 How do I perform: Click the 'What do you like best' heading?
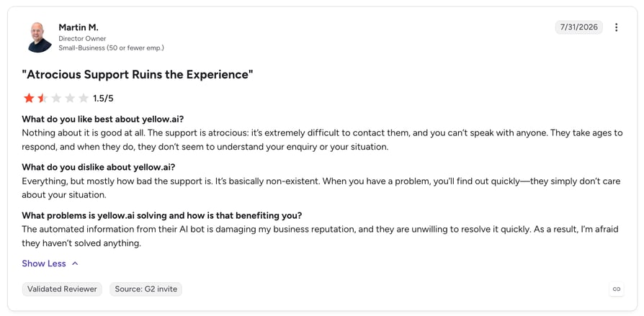(x=103, y=119)
